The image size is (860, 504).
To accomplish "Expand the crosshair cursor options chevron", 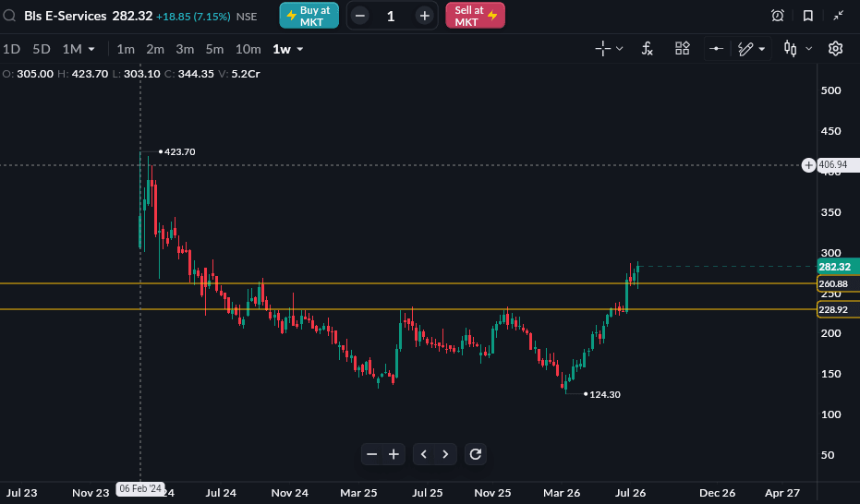I will pos(619,49).
